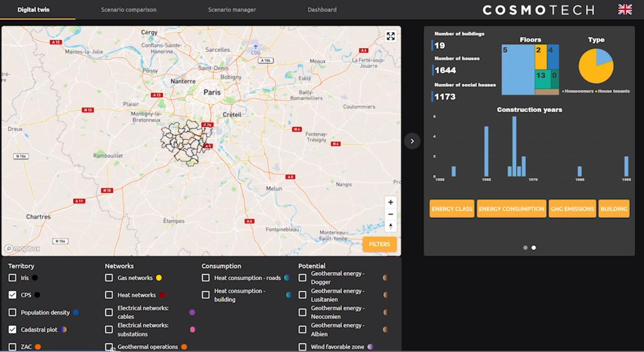The image size is (644, 352).
Task: Zoom in on the map
Action: pos(391,202)
